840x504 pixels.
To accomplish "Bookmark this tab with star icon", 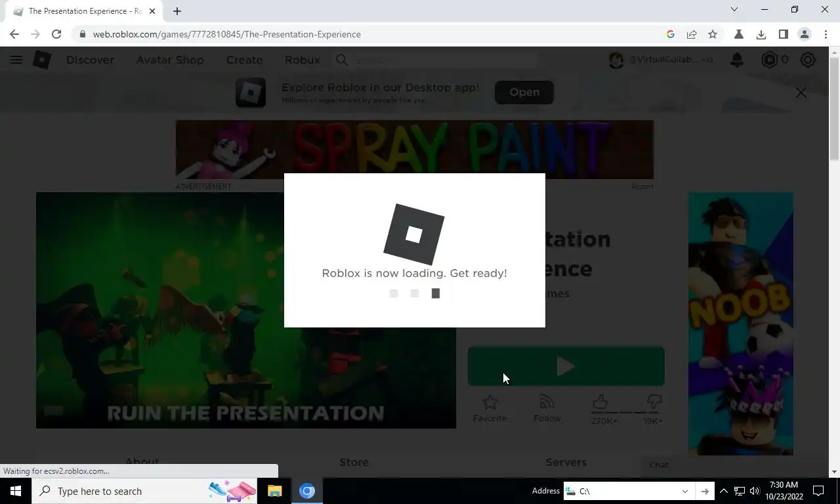I will (713, 34).
